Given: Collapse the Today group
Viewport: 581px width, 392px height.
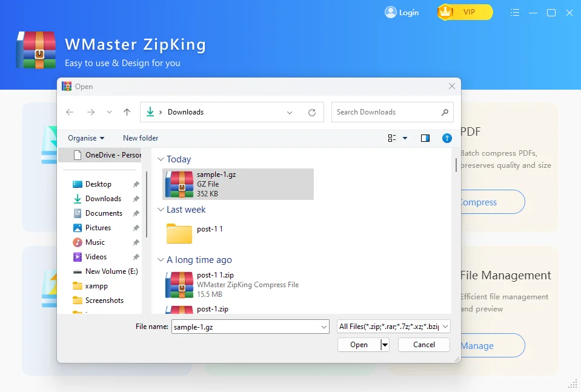Looking at the screenshot, I should pyautogui.click(x=161, y=159).
